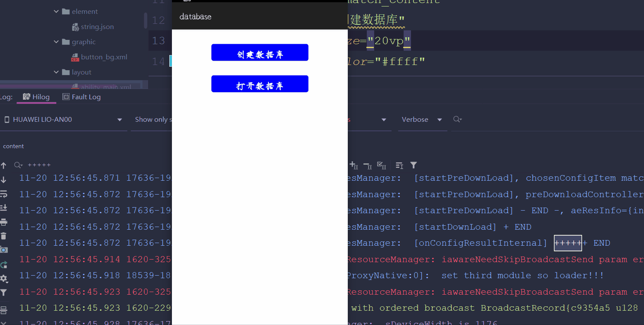Viewport: 644px width, 325px height.
Task: Click select all occurrences icon in search bar
Action: 382,165
